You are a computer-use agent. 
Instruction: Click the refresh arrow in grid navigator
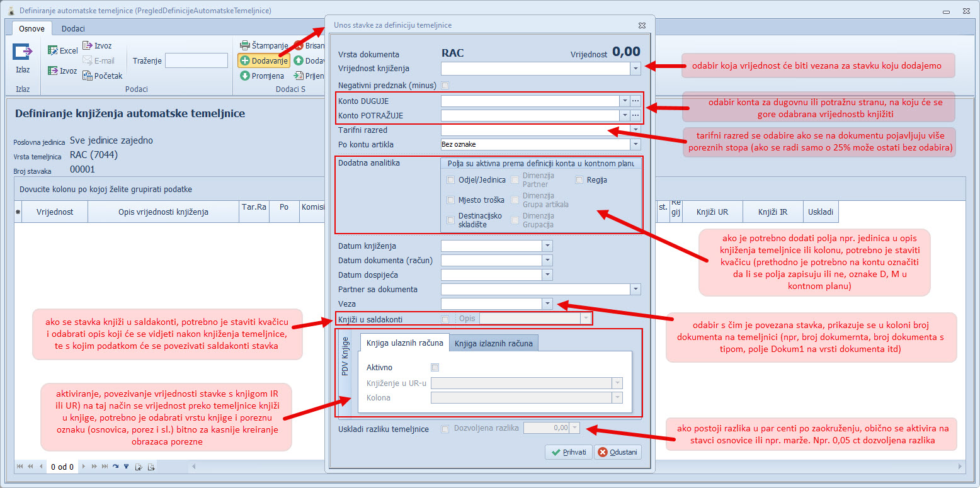click(115, 467)
